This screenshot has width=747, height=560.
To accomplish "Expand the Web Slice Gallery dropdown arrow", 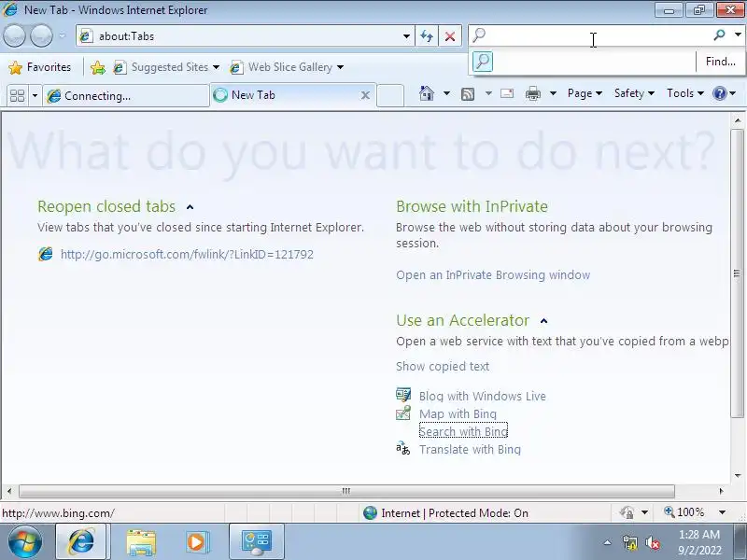I will coord(340,67).
